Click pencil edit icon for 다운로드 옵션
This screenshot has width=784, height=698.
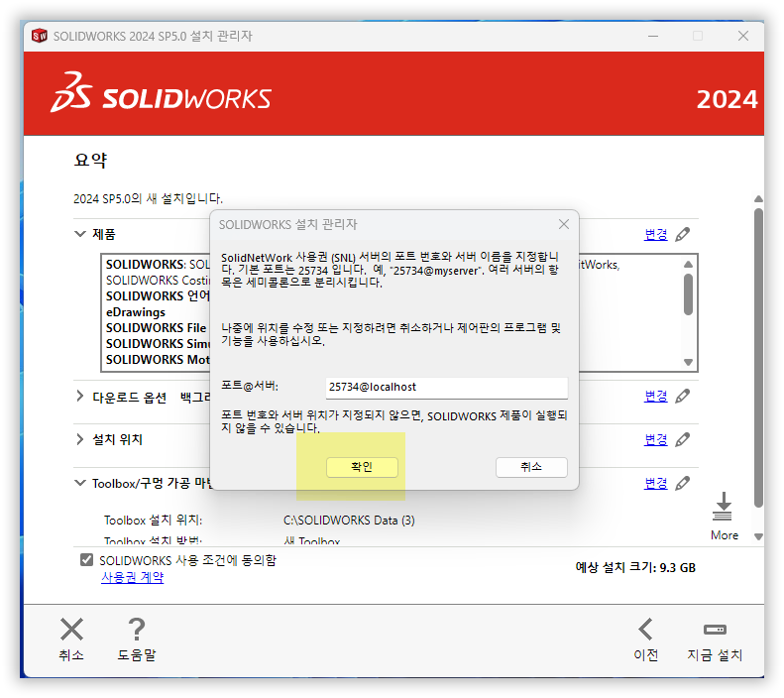pyautogui.click(x=683, y=396)
